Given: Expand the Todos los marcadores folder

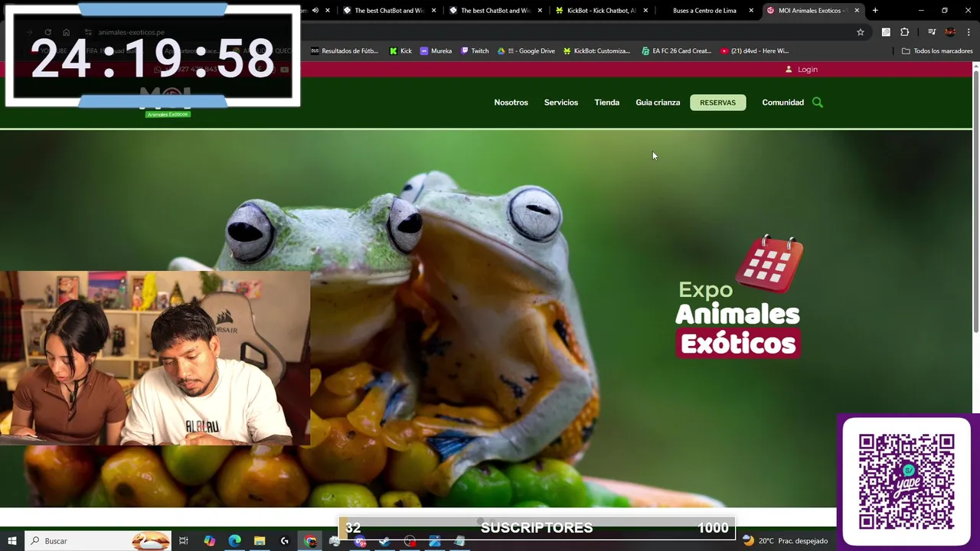Looking at the screenshot, I should tap(937, 51).
